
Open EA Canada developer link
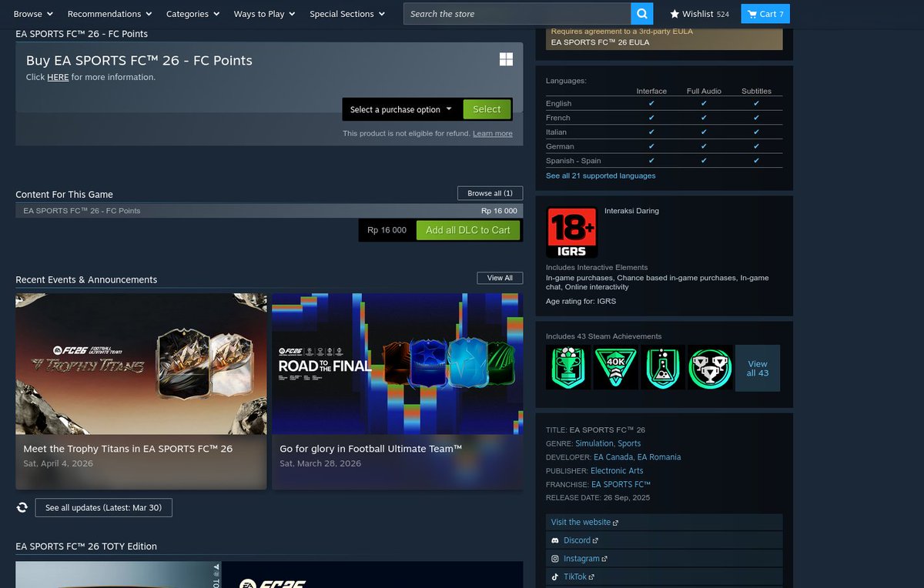click(x=611, y=457)
